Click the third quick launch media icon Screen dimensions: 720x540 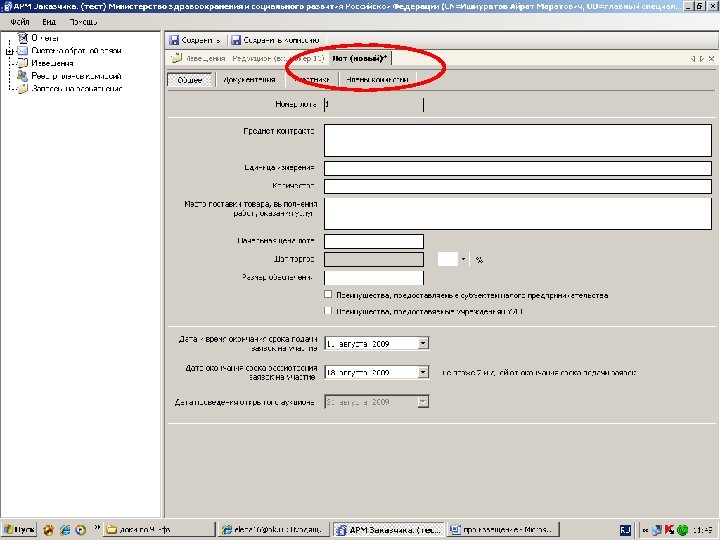pyautogui.click(x=81, y=530)
